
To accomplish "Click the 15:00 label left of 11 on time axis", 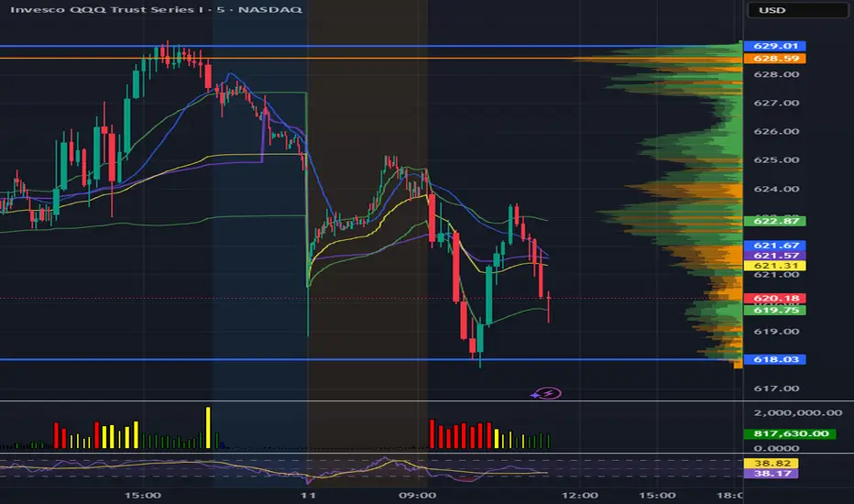I will pyautogui.click(x=143, y=495).
